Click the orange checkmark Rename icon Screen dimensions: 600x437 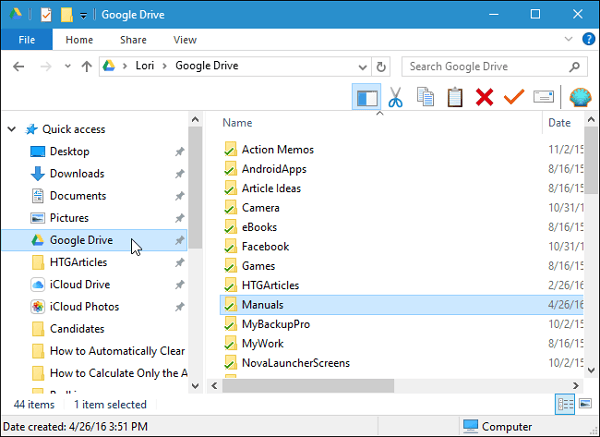click(x=514, y=98)
